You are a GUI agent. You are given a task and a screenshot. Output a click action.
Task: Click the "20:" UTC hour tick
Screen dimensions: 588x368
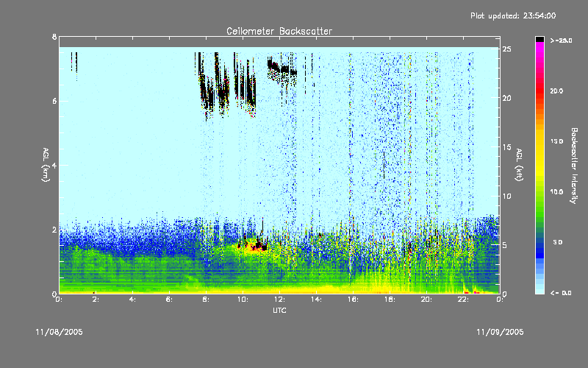click(x=426, y=300)
